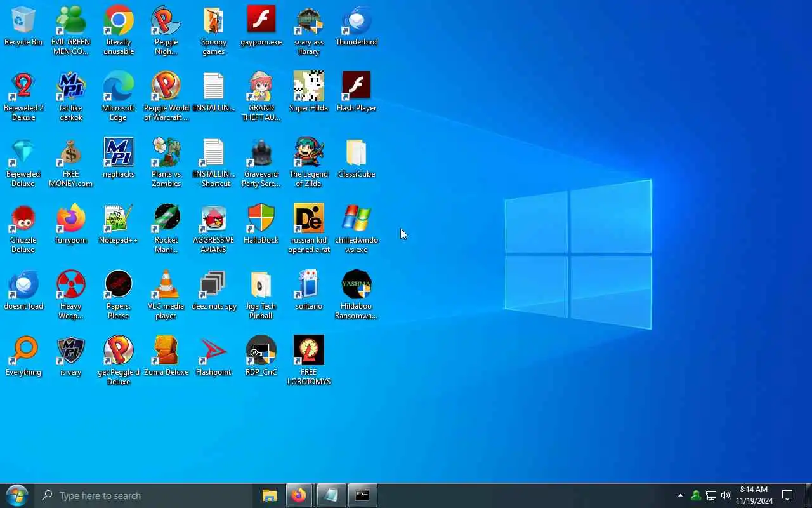Select the HalloDock shield icon
Screen dimensions: 812x508
click(261, 225)
